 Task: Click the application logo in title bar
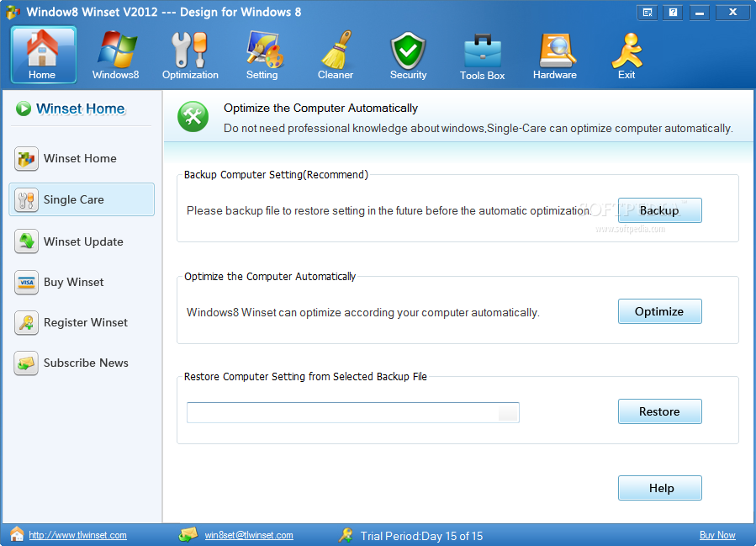13,12
